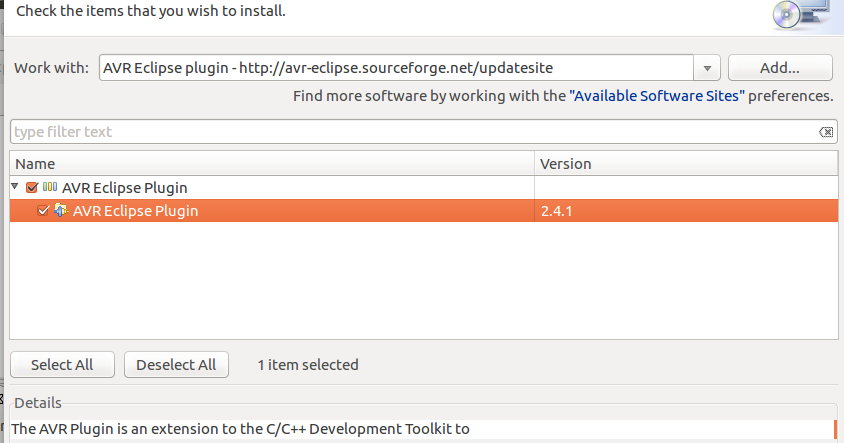Viewport: 844px width, 443px height.
Task: Click the Version column header
Action: click(x=566, y=163)
